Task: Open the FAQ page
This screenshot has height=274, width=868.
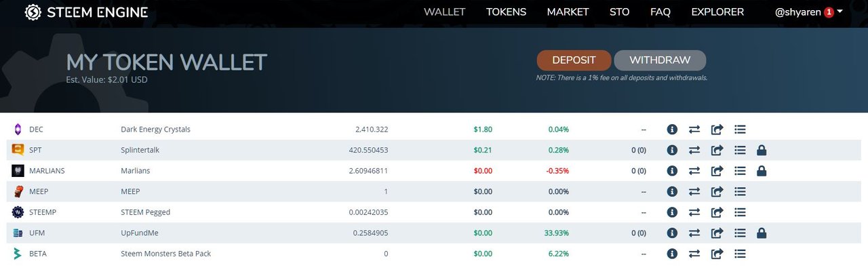Action: coord(660,12)
